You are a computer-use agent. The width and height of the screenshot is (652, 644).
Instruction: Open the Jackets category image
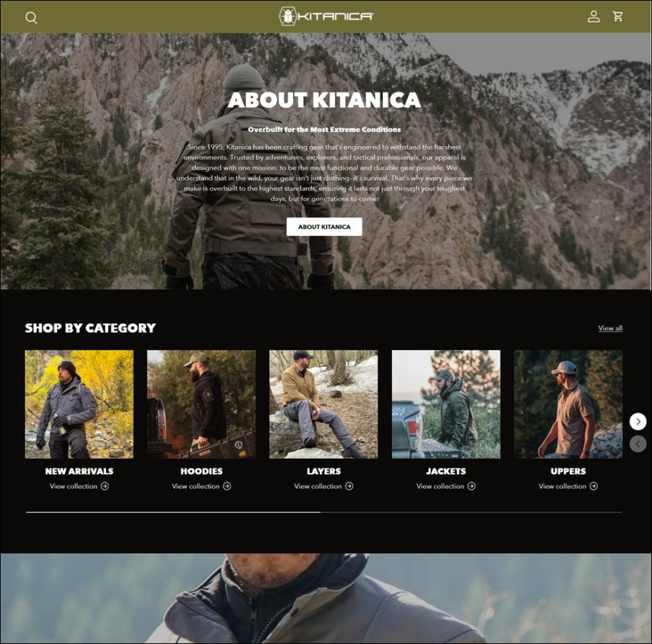coord(446,404)
